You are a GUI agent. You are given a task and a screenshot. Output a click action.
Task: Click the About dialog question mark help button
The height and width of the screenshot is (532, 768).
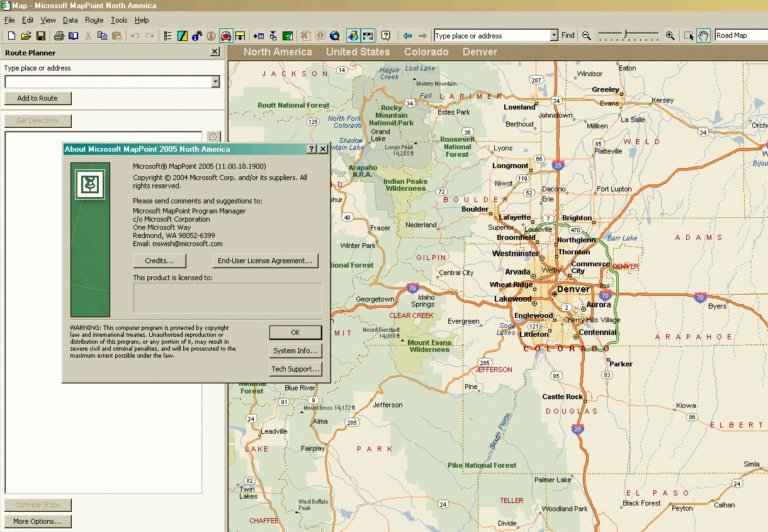pos(312,149)
